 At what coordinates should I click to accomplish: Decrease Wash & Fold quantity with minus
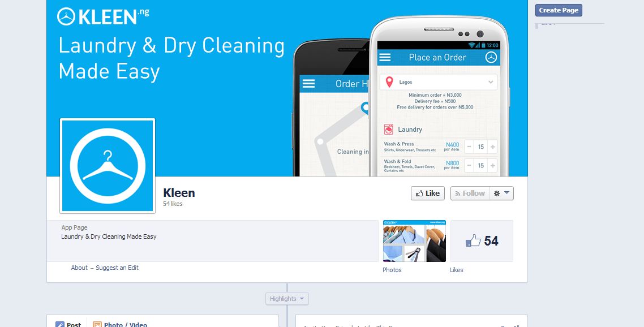click(470, 166)
